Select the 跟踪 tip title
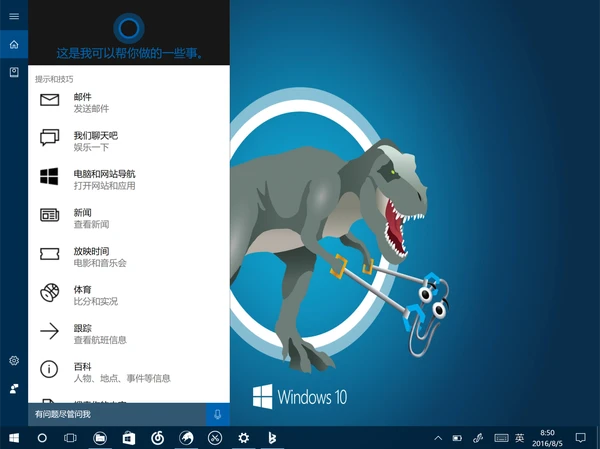This screenshot has height=449, width=600. [82, 328]
